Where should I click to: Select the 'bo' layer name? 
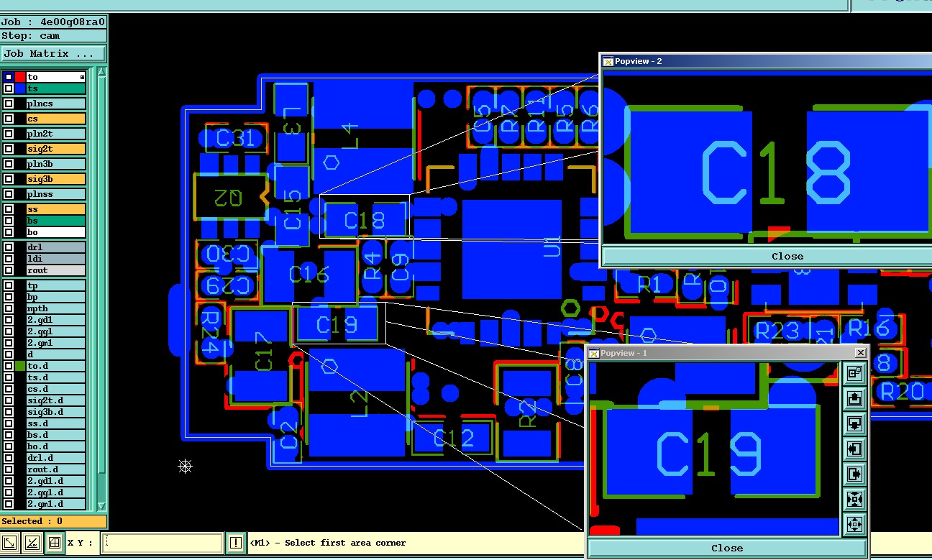pyautogui.click(x=56, y=232)
